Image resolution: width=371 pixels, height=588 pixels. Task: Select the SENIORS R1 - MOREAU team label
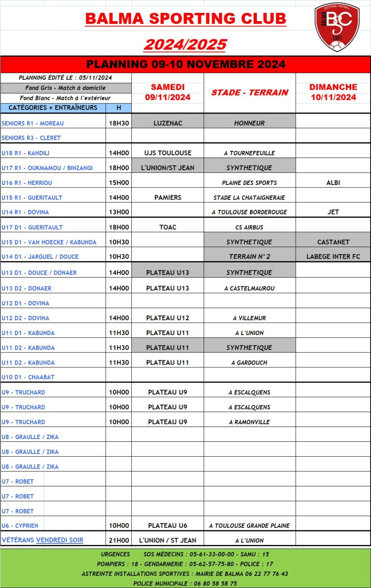tap(33, 123)
